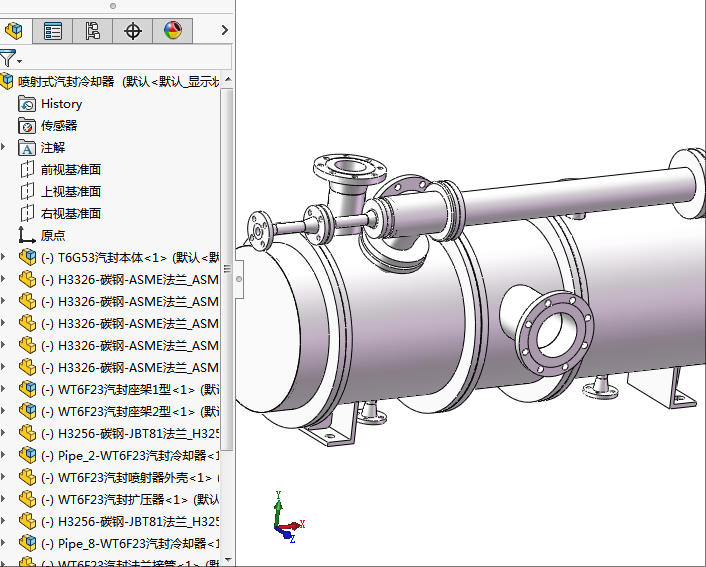Click the WT6F23汽封座架2型<1> component icon
The height and width of the screenshot is (567, 706).
point(27,411)
